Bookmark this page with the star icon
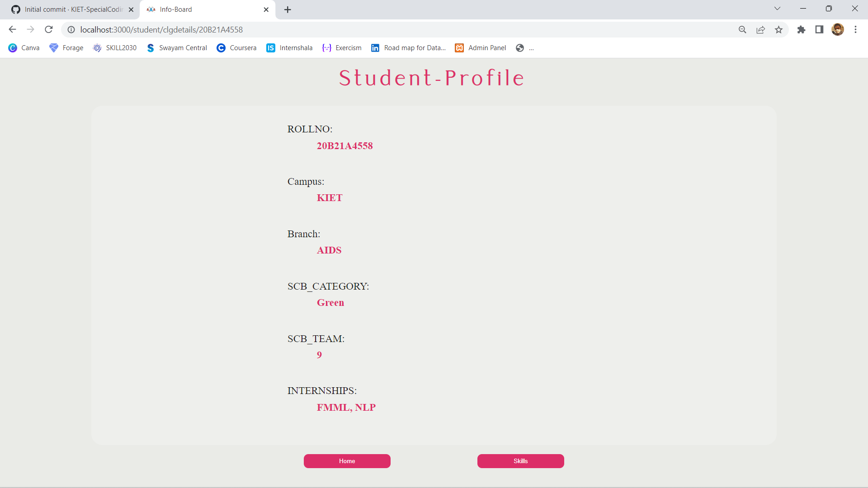The width and height of the screenshot is (868, 488). [778, 29]
